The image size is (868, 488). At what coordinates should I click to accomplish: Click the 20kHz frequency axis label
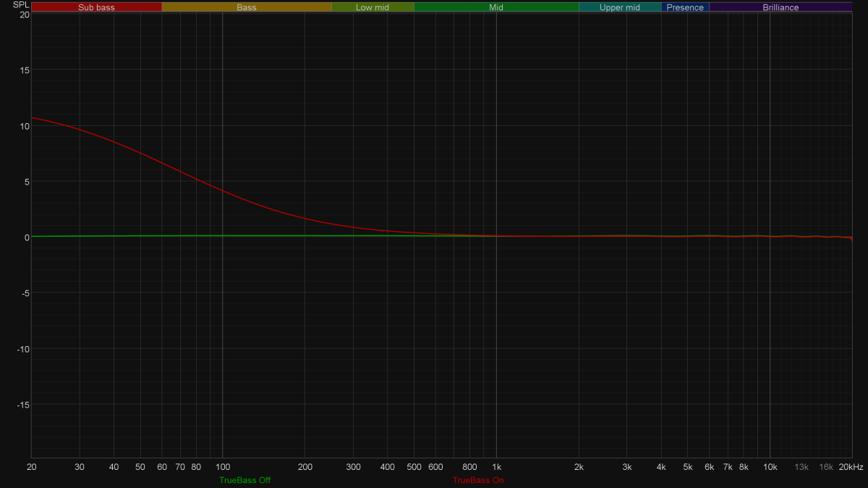[x=851, y=467]
